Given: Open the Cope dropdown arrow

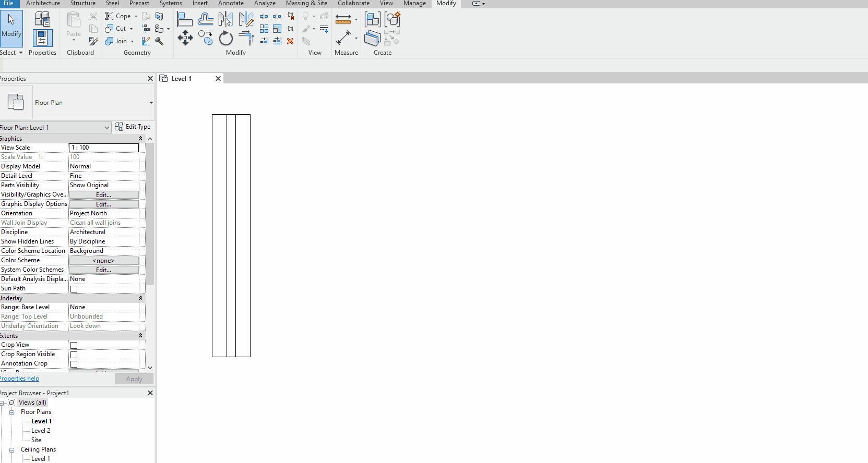Looking at the screenshot, I should click(136, 16).
